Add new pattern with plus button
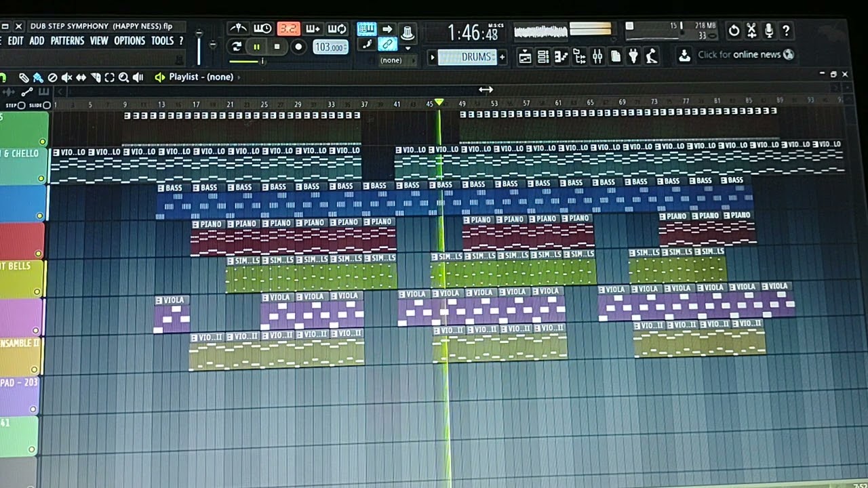 [502, 58]
